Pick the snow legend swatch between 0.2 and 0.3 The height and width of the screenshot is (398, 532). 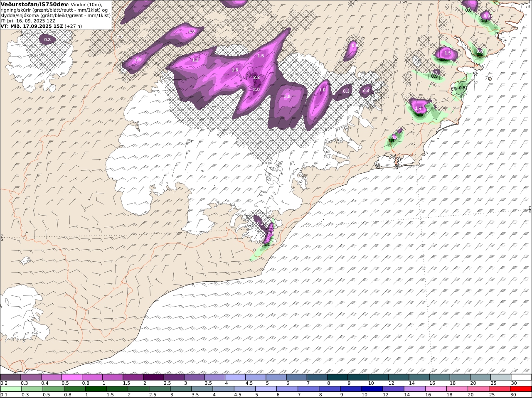[x=10, y=377]
